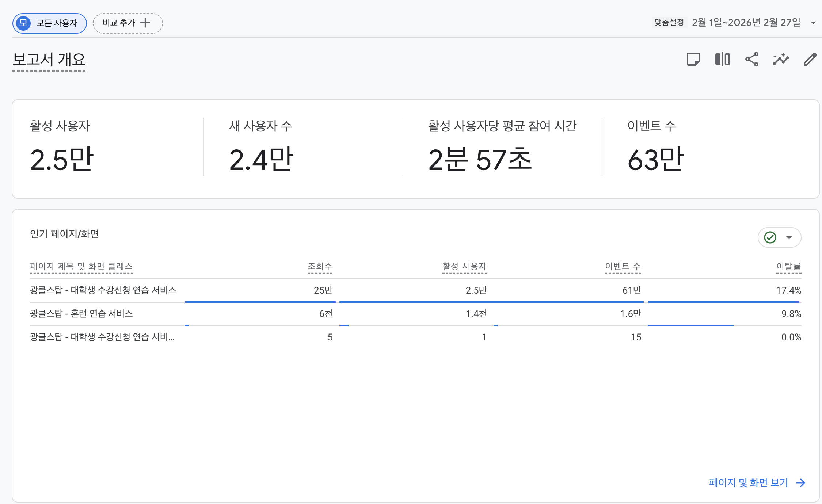Click the 비교 추가 button
The image size is (822, 504).
click(x=128, y=23)
